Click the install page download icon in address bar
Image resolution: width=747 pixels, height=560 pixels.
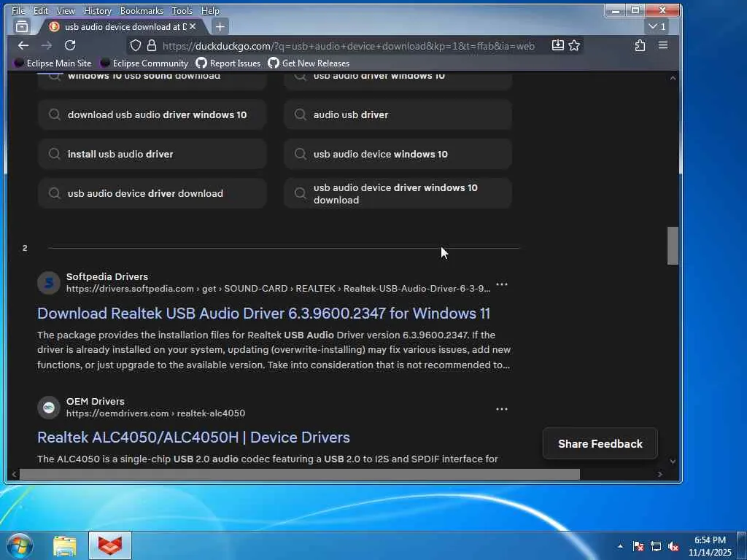pos(557,45)
